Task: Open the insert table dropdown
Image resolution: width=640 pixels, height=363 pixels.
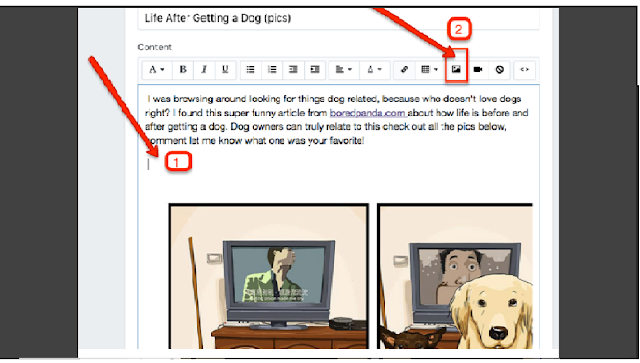Action: (x=429, y=69)
